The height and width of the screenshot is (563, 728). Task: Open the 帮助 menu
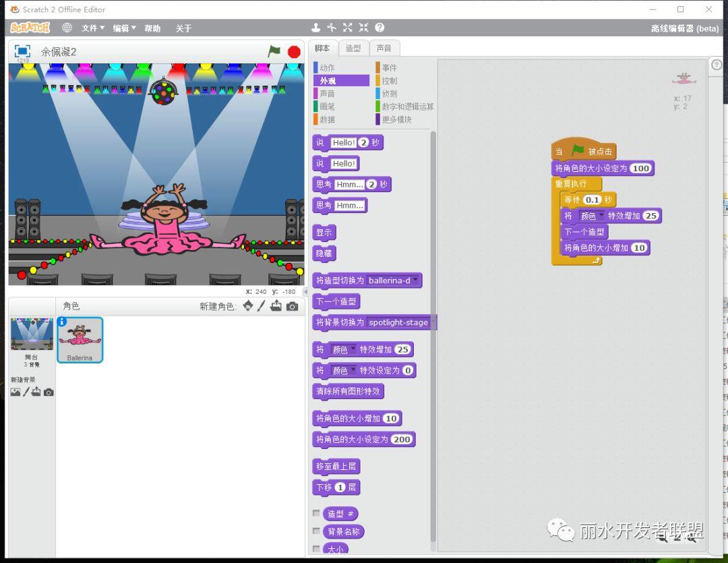point(152,28)
